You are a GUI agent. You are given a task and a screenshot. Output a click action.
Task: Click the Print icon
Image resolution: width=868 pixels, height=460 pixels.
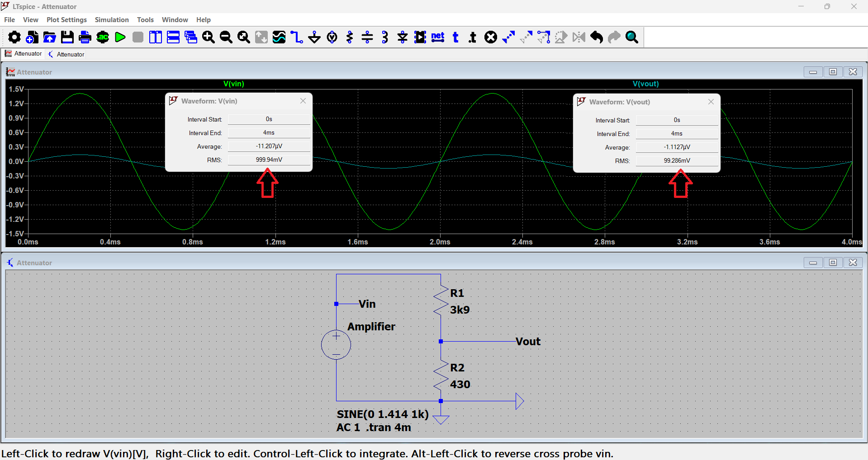pos(85,37)
